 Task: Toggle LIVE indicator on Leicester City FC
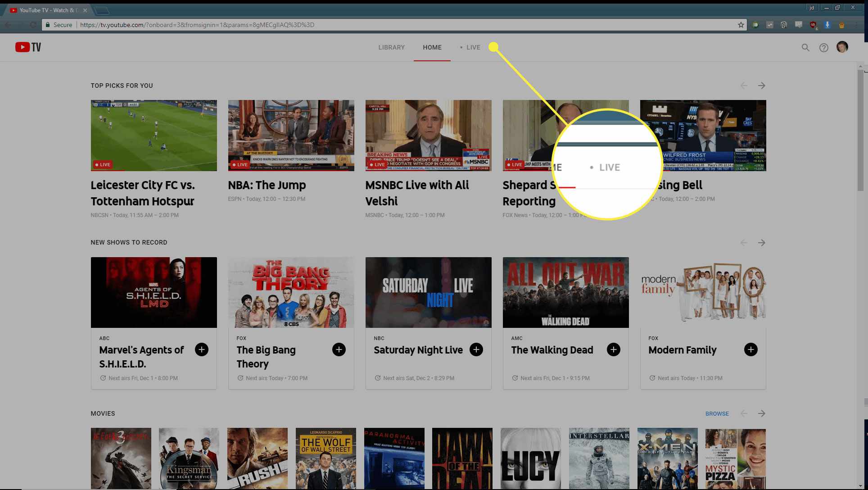point(103,164)
